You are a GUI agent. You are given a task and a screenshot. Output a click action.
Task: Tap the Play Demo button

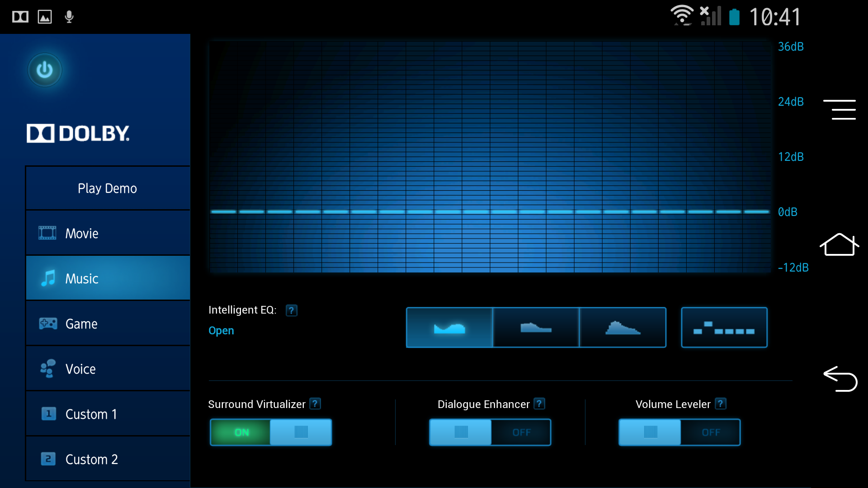pyautogui.click(x=108, y=188)
